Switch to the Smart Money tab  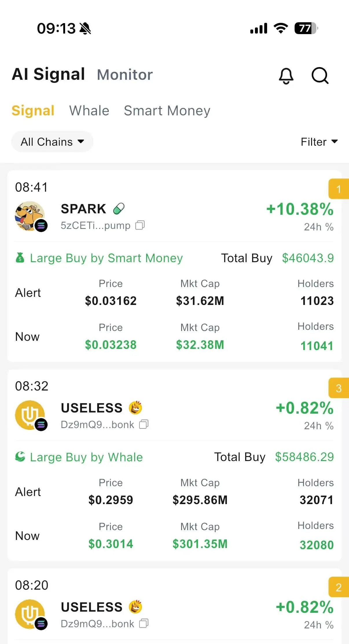167,110
